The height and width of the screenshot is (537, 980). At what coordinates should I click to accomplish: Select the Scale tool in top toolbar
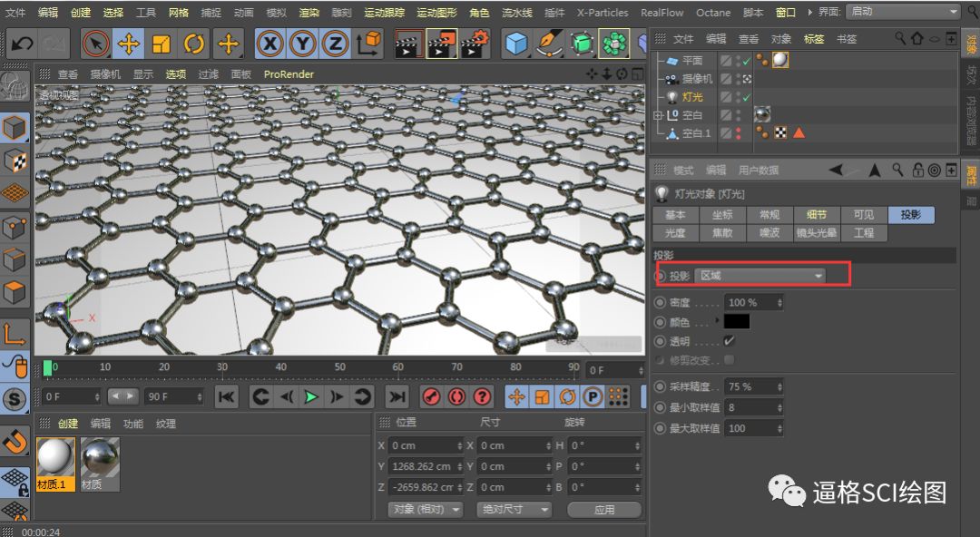162,44
